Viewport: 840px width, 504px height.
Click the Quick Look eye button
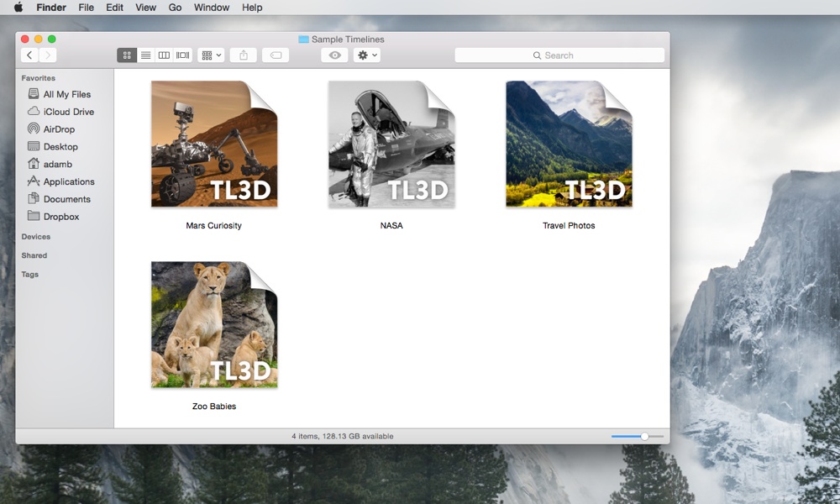tap(335, 55)
